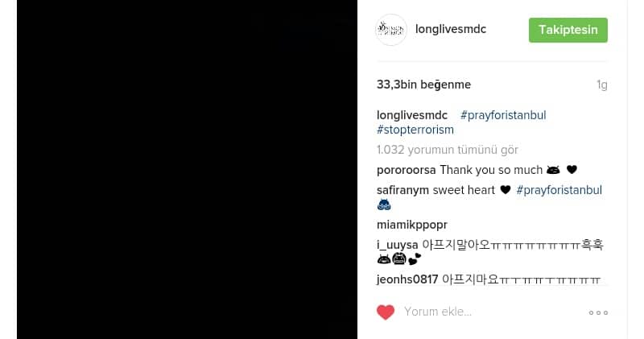Image resolution: width=644 pixels, height=339 pixels.
Task: Open i_uuysa's profile
Action: coord(397,245)
